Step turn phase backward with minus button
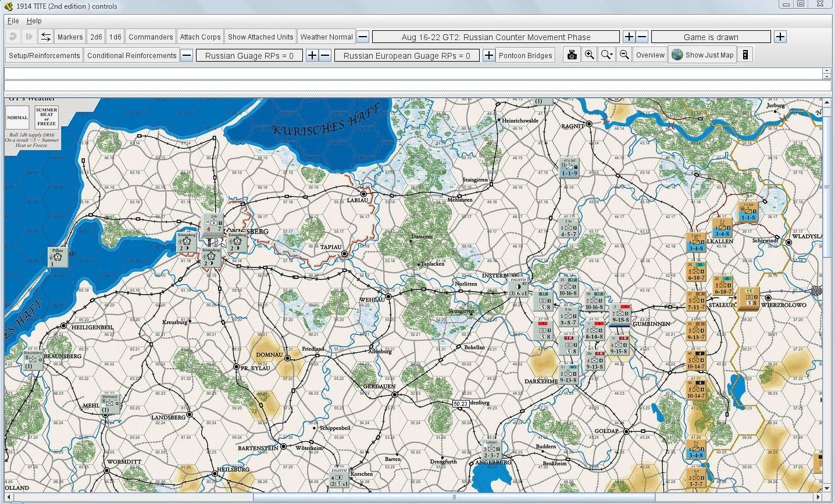The image size is (835, 504). pos(363,37)
